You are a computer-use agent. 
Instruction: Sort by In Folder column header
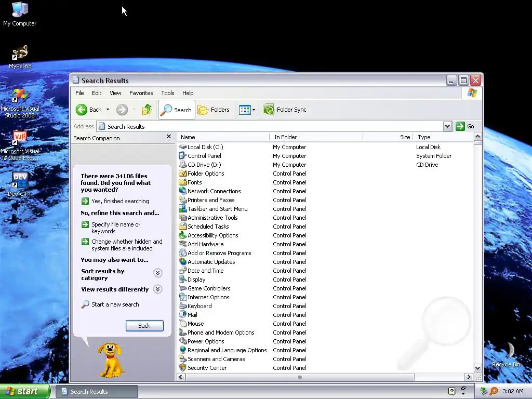[316, 137]
